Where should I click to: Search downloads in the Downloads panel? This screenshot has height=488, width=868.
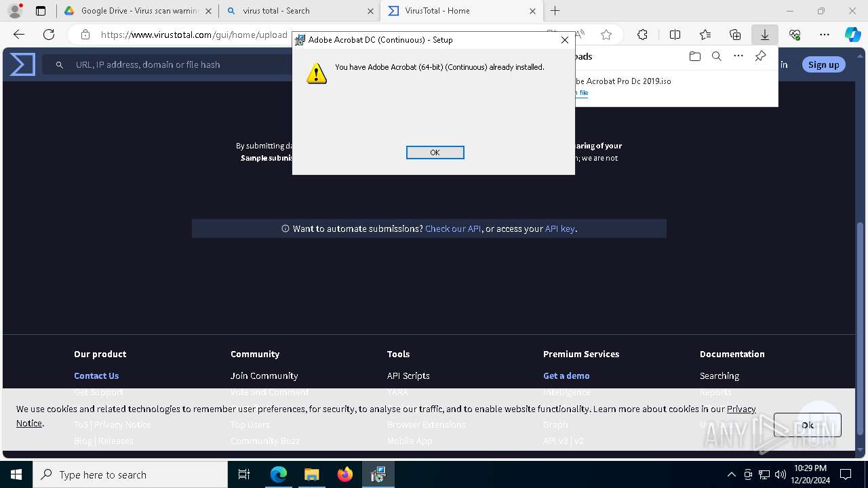coord(716,56)
